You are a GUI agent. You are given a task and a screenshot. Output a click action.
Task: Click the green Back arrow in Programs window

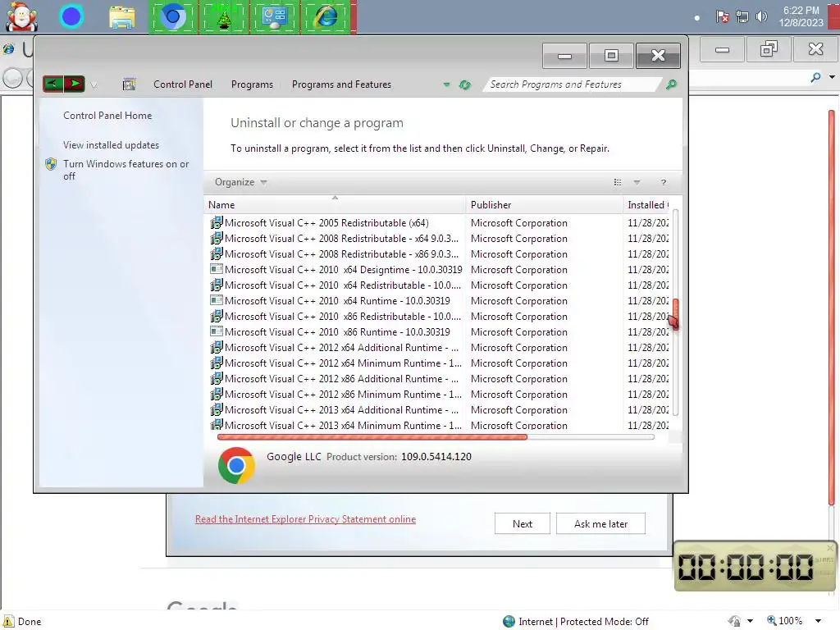53,84
